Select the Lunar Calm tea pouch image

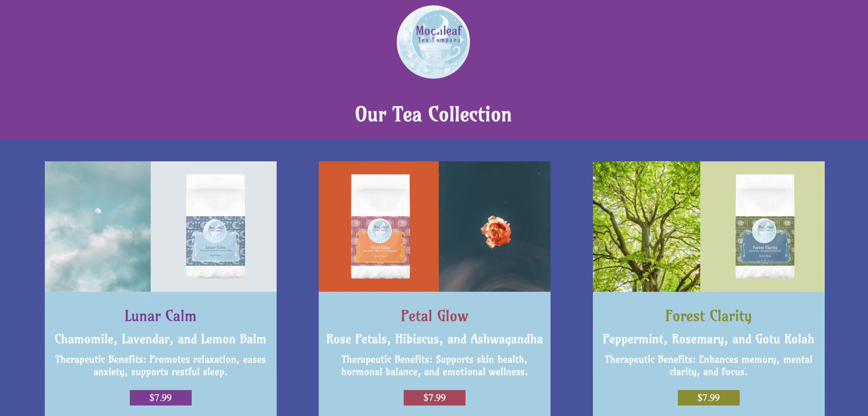214,226
